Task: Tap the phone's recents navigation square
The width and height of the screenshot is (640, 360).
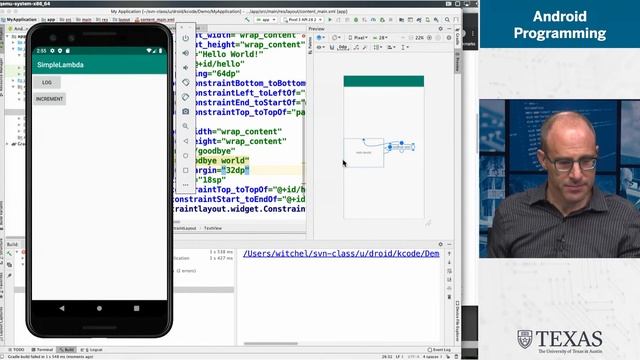Action: point(136,308)
